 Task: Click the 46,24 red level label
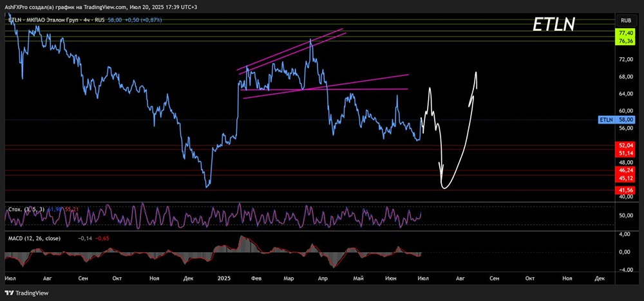(625, 169)
